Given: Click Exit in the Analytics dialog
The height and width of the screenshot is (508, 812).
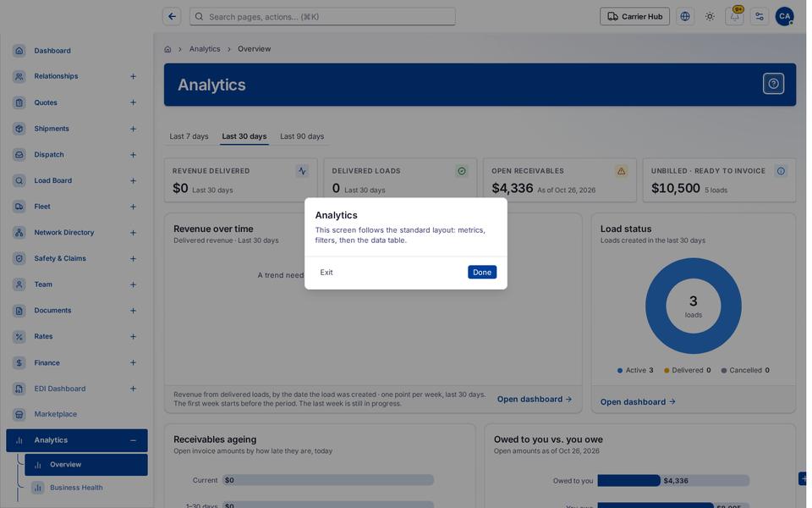Looking at the screenshot, I should coord(326,272).
